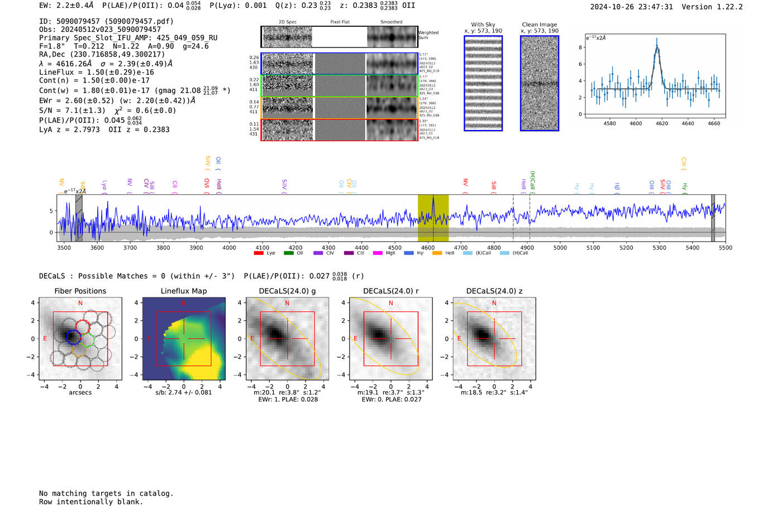Click the magenta MgII legend swatch
This screenshot has height=532, width=782.
click(x=378, y=253)
